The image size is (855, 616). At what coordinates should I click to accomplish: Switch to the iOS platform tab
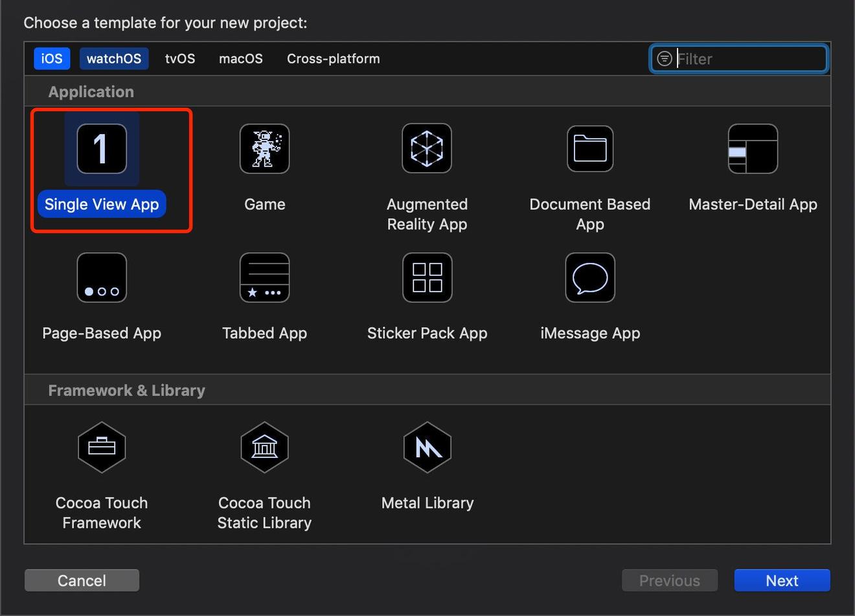[52, 59]
